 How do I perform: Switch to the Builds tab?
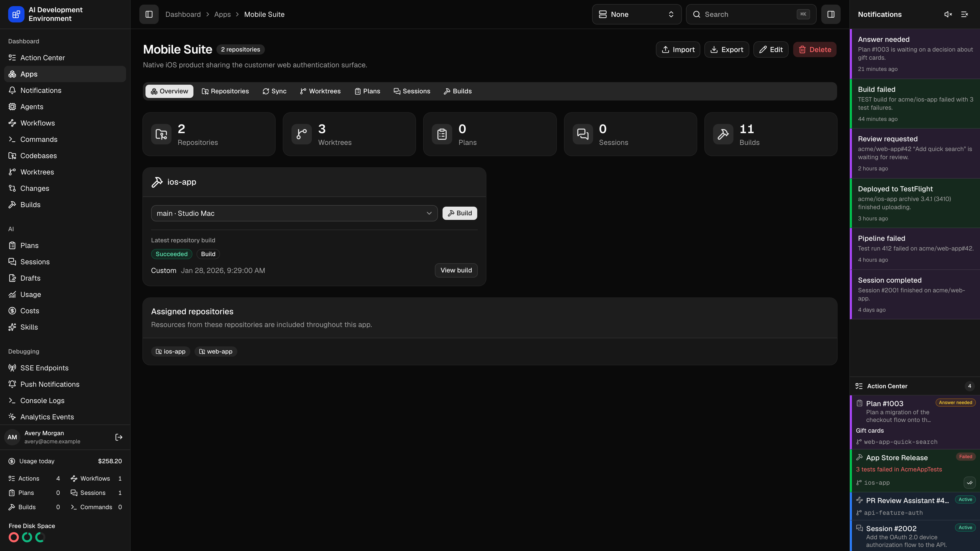(458, 91)
